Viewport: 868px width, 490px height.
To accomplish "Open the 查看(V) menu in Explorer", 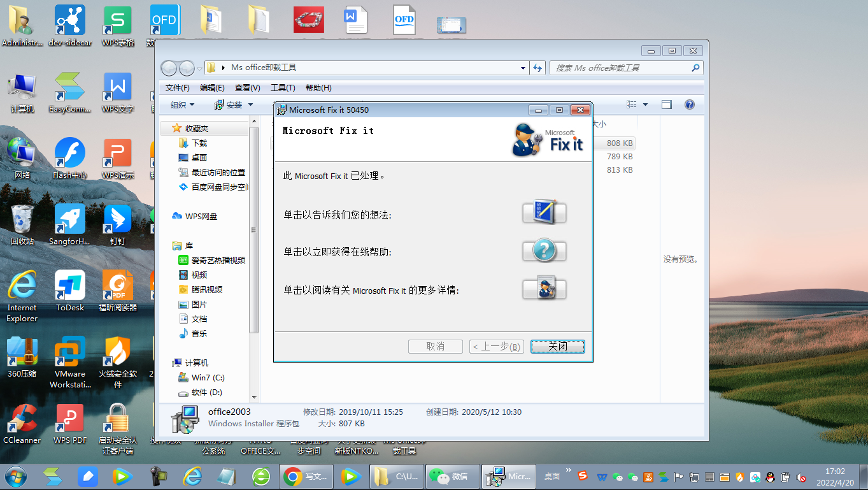I will 247,88.
